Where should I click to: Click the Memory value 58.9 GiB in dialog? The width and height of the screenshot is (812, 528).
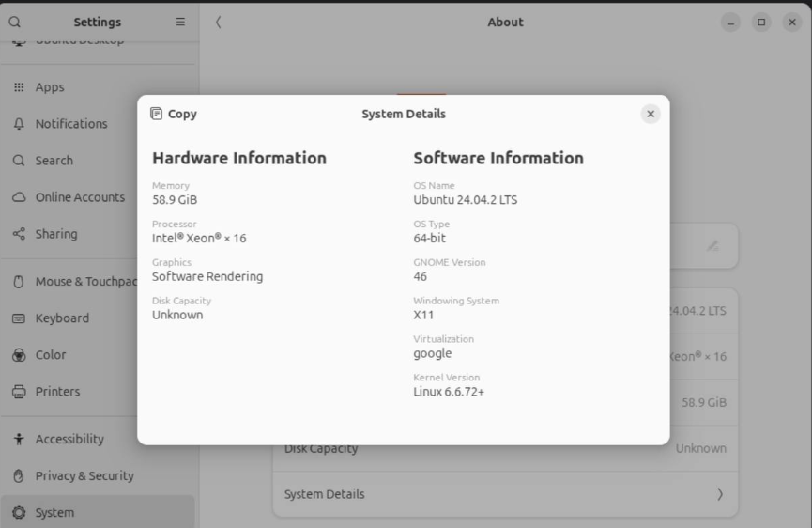(175, 200)
